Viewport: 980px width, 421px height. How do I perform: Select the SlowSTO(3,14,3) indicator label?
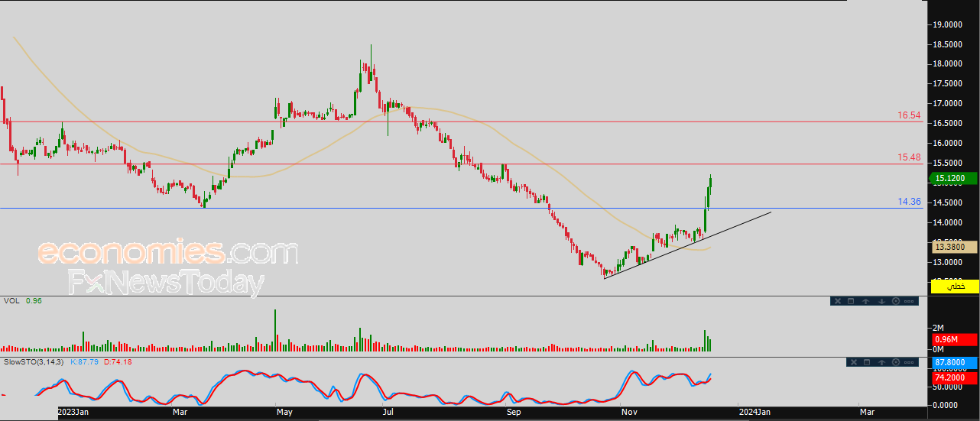click(x=33, y=361)
